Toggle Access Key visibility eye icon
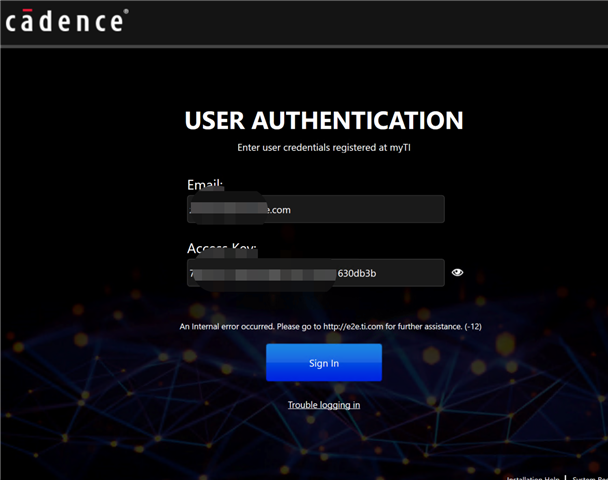Image resolution: width=608 pixels, height=480 pixels. point(458,272)
